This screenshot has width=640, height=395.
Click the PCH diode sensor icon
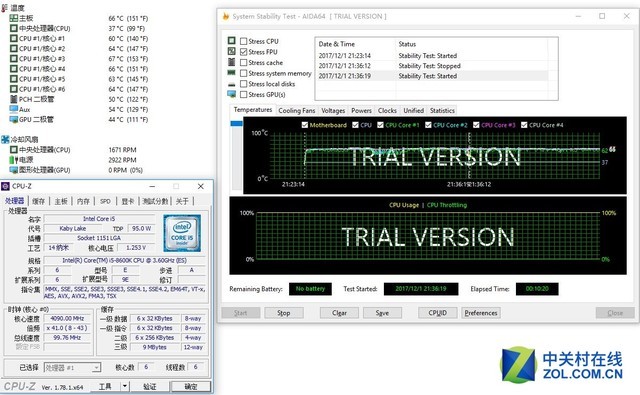pos(13,99)
